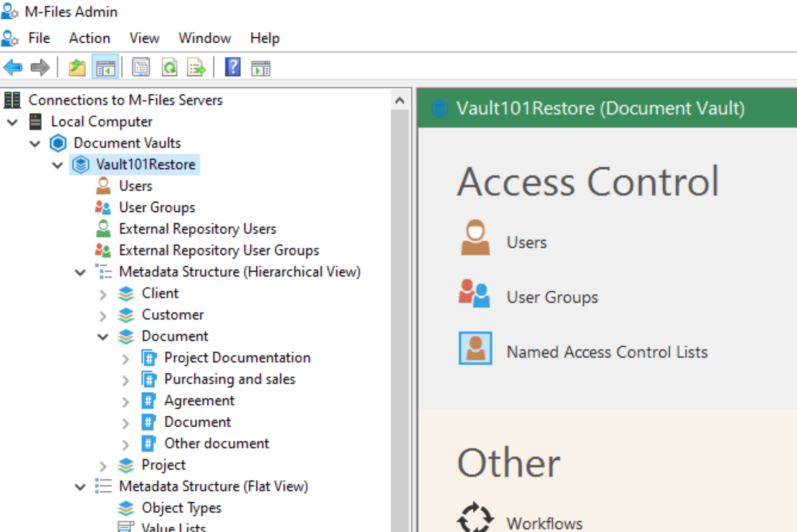Open the Help menu
Image resolution: width=797 pixels, height=532 pixels.
coord(265,38)
